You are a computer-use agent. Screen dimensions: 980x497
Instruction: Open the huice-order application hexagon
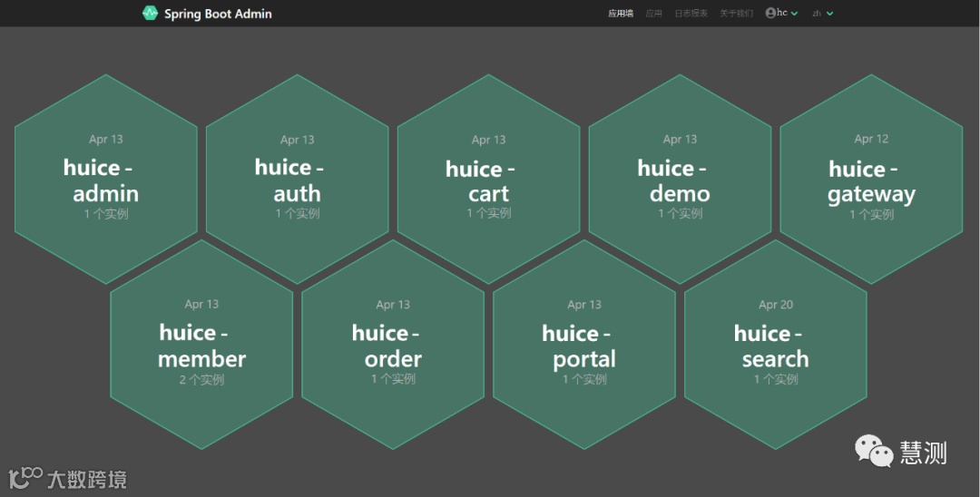(393, 345)
